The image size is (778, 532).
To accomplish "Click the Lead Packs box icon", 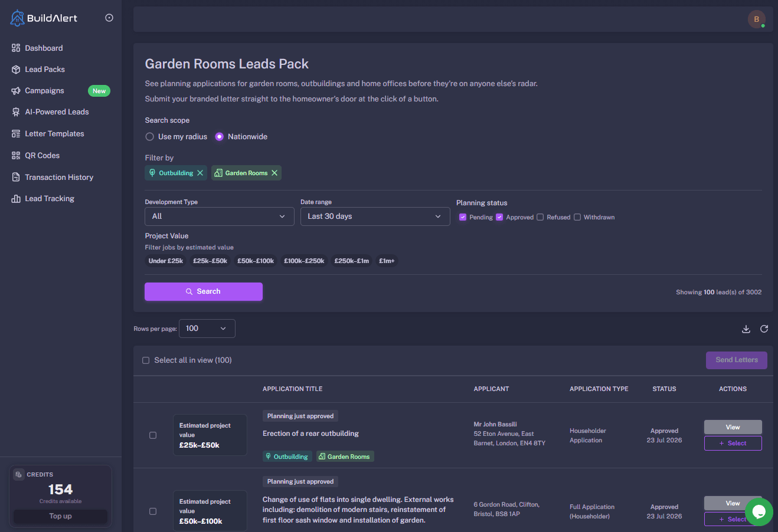I will coord(16,69).
